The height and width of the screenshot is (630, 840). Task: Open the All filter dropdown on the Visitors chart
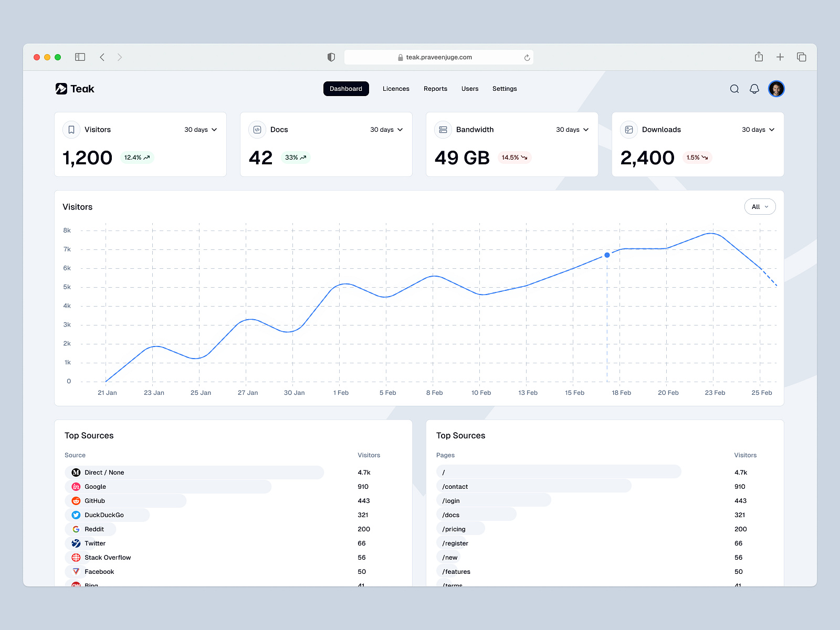coord(760,207)
